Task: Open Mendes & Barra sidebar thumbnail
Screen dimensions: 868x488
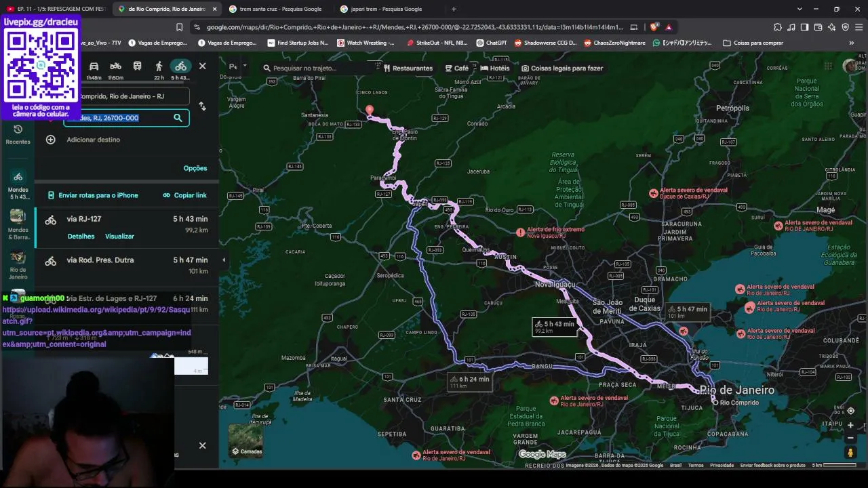Action: [x=18, y=224]
